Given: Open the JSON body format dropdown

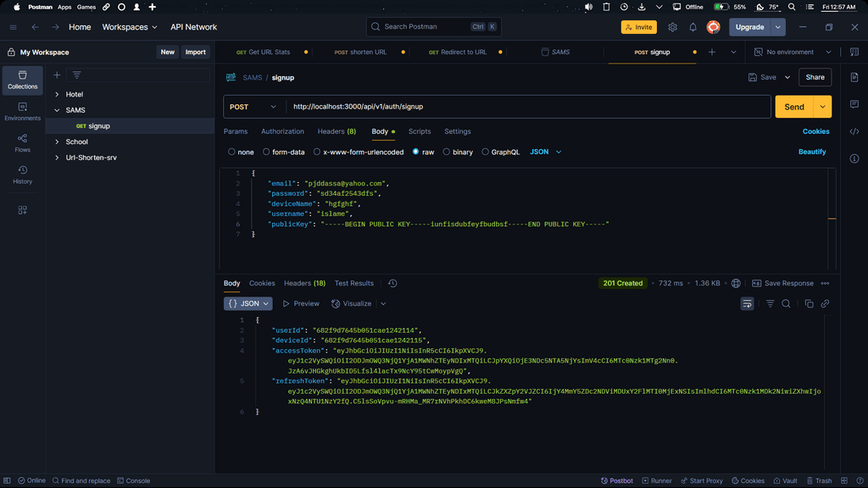Looking at the screenshot, I should tap(545, 152).
